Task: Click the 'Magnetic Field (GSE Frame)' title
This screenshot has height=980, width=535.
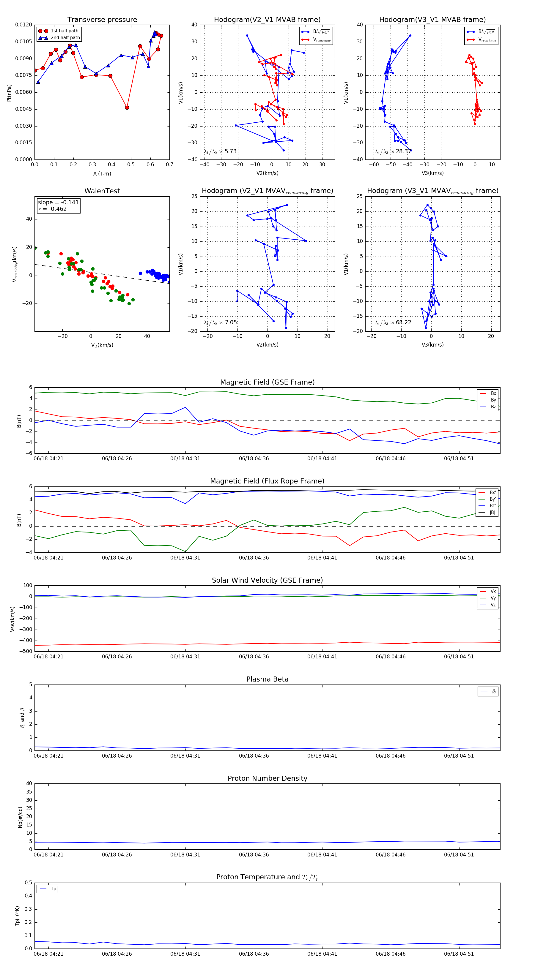Action: coord(267,382)
